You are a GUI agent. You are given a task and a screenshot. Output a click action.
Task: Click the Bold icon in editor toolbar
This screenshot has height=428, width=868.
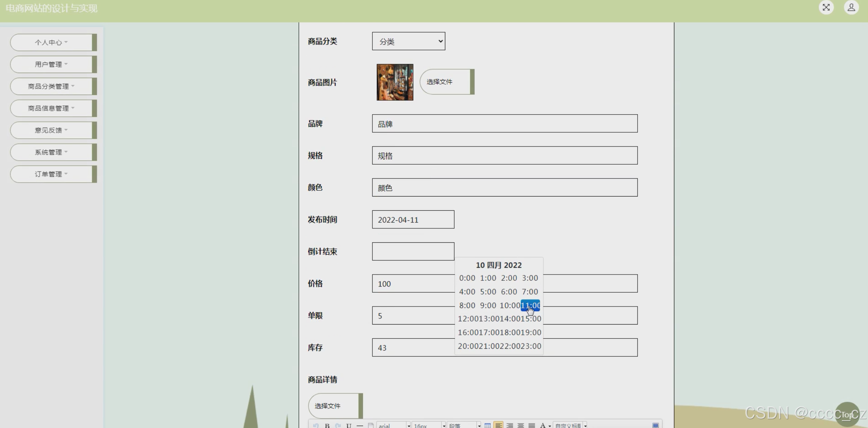[x=327, y=425]
